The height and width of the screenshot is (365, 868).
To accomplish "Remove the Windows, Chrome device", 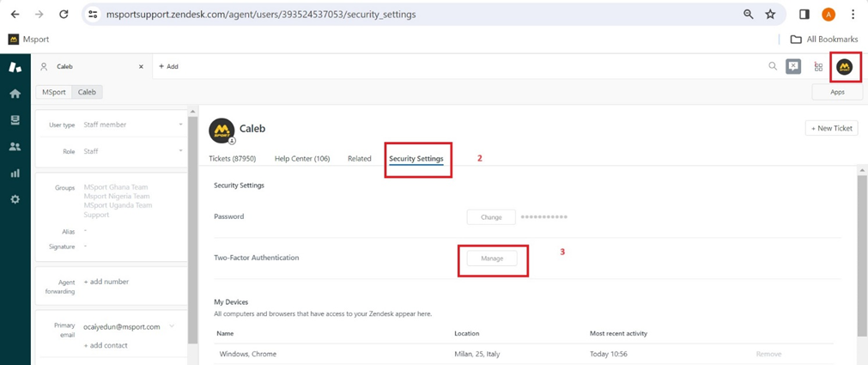I will pyautogui.click(x=768, y=354).
